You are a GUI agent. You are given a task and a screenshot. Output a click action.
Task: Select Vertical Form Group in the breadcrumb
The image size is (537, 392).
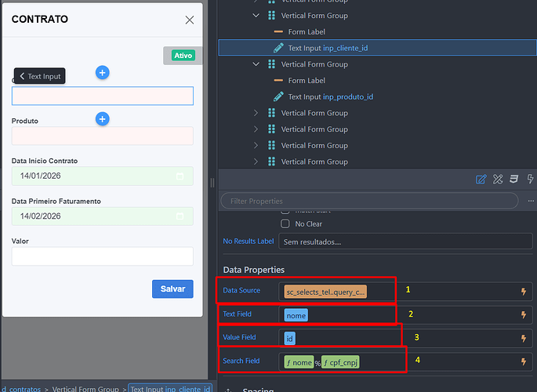tap(86, 388)
